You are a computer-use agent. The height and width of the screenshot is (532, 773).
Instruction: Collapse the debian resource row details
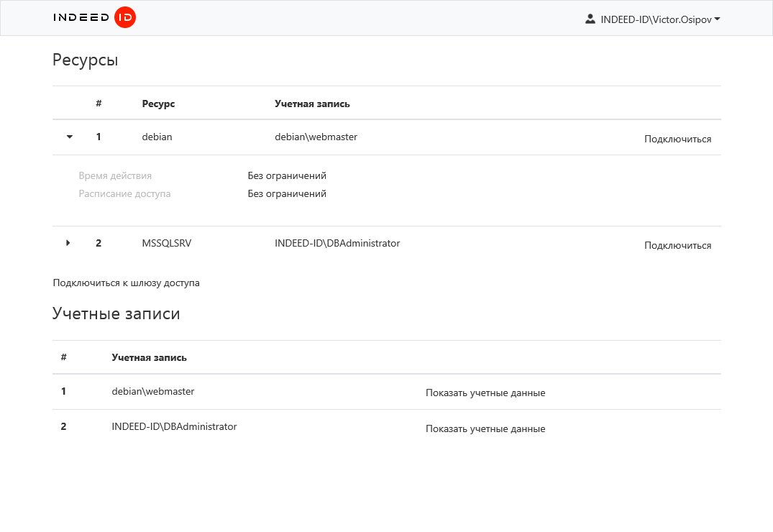[70, 137]
